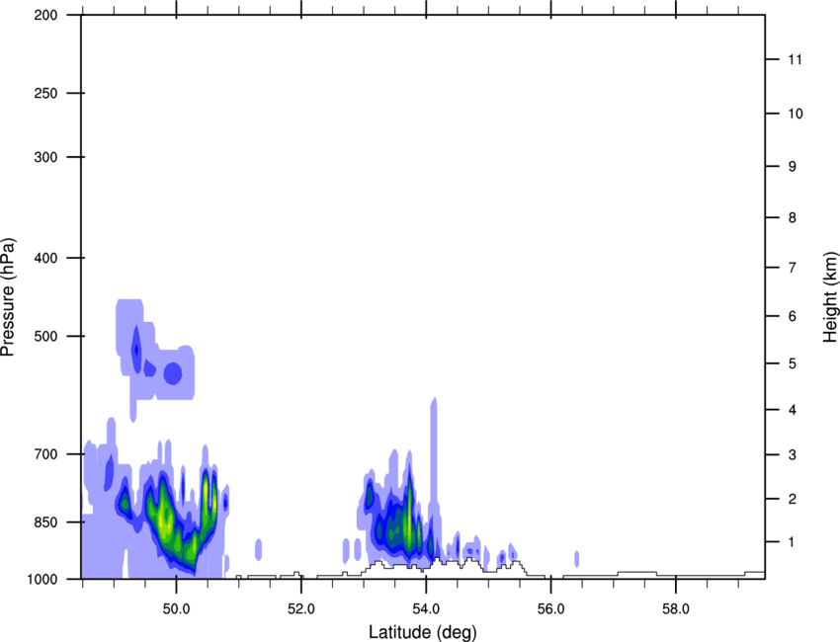Click the 4 km height label
Viewport: 840px width, 642px height.
pyautogui.click(x=793, y=410)
